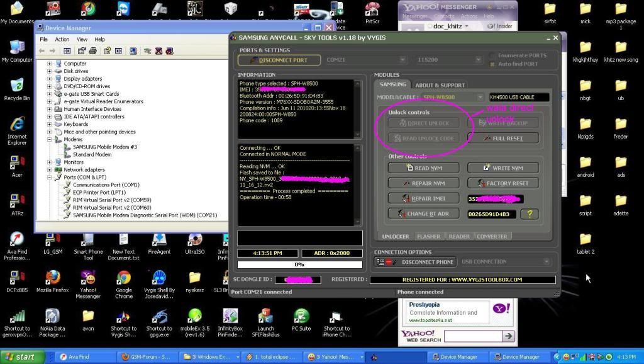Switch to ABOUT & SUPPORT tab

pyautogui.click(x=440, y=85)
